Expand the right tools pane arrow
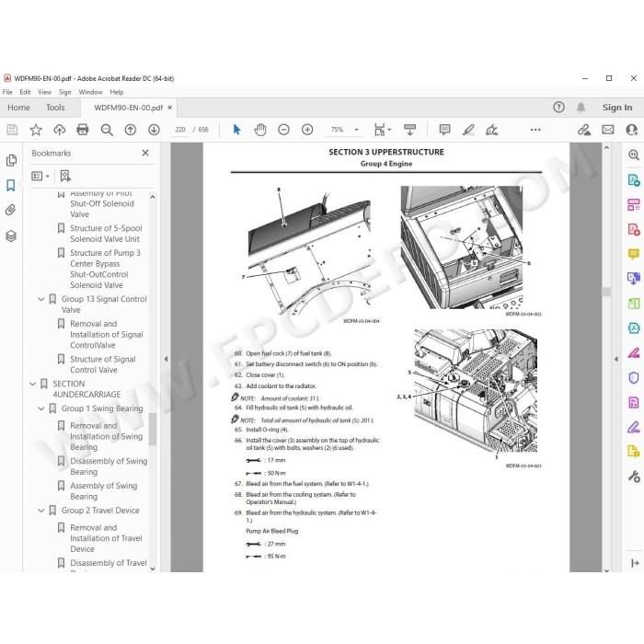 616,359
